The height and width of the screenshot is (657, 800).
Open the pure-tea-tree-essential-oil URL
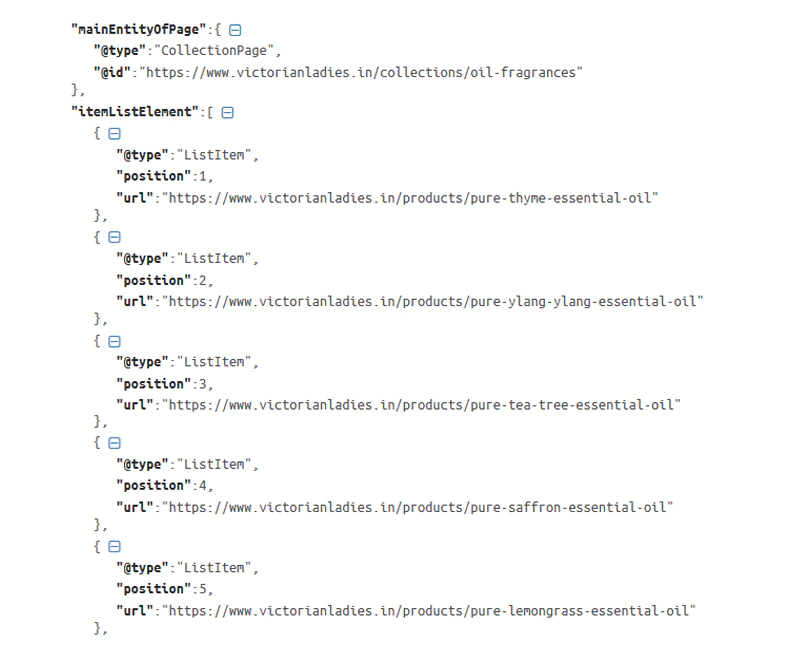(423, 404)
